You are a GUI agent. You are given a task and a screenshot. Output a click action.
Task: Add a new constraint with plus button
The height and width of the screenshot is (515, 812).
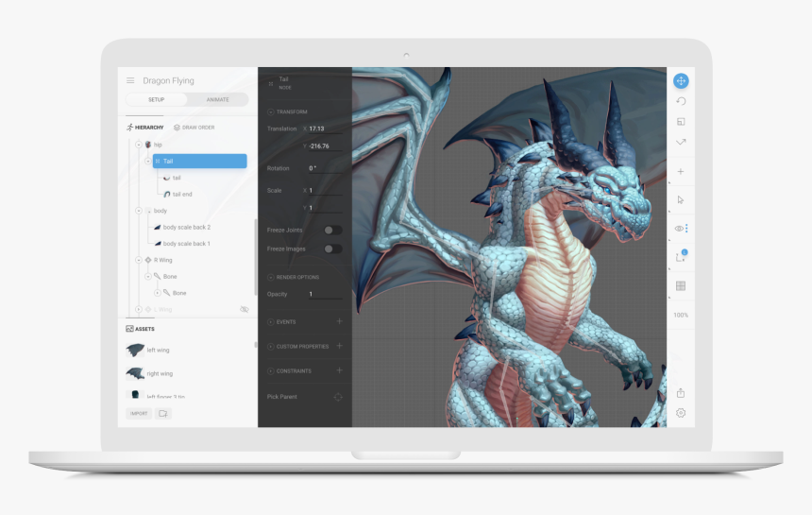point(339,370)
